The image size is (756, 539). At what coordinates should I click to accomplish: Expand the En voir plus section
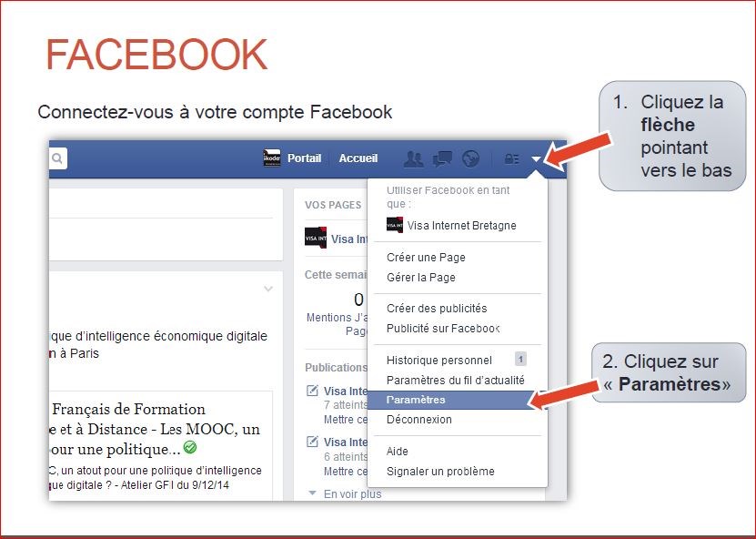tap(345, 493)
